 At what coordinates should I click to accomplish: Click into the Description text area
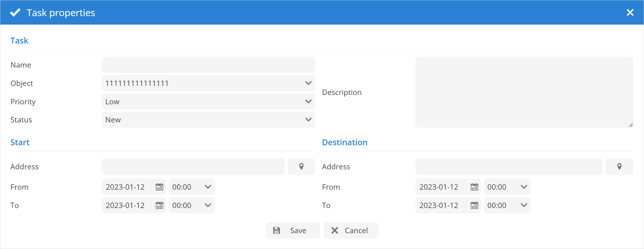point(524,92)
